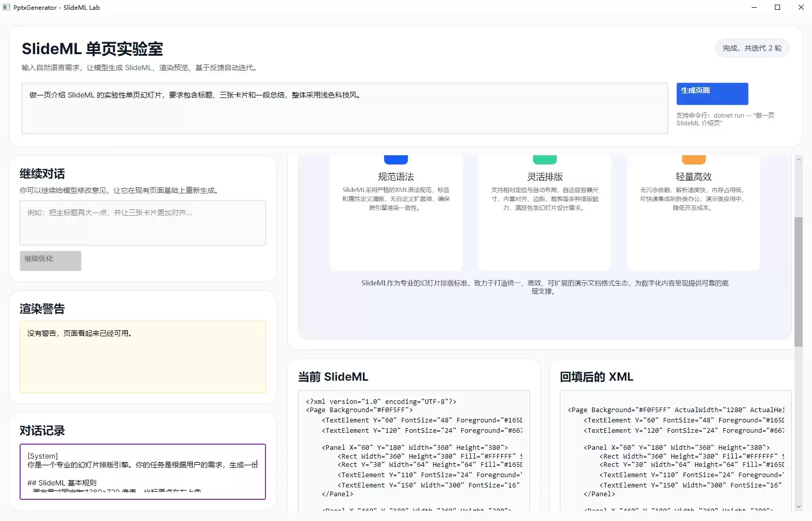
Task: Click the ## SlideML 基本规则 line
Action: click(x=62, y=483)
